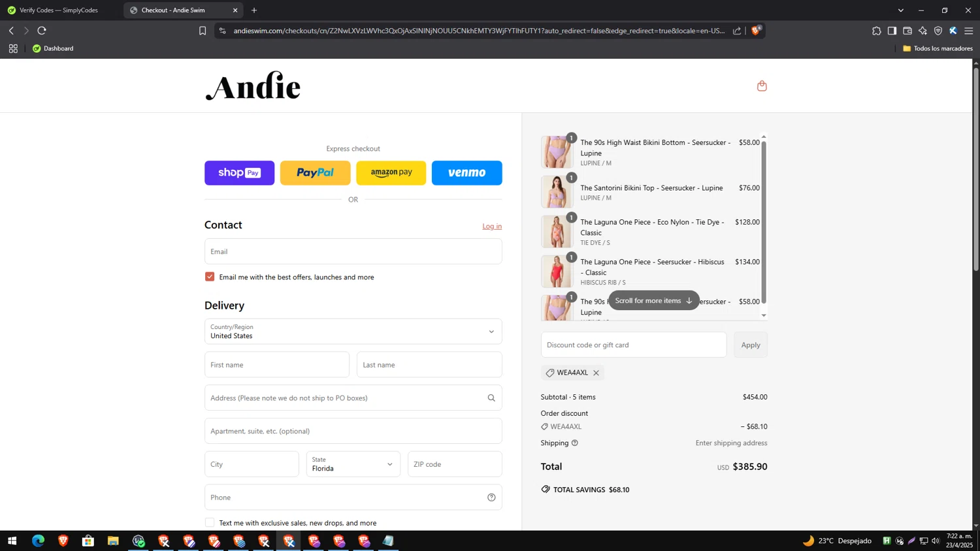Click the site settings icon in address bar
This screenshot has height=551, width=980.
tap(223, 31)
